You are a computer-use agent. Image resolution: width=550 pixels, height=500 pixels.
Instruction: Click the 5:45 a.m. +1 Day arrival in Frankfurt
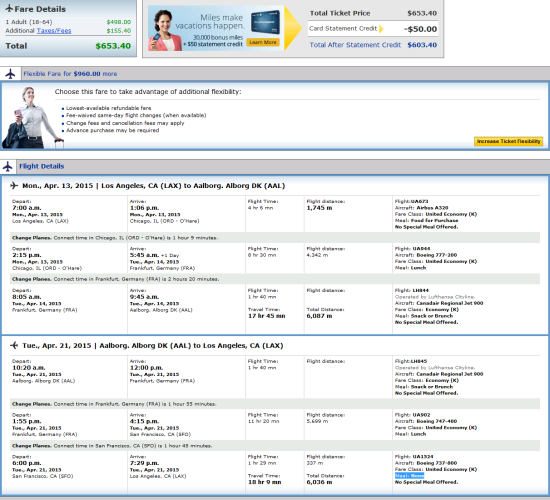tap(154, 255)
